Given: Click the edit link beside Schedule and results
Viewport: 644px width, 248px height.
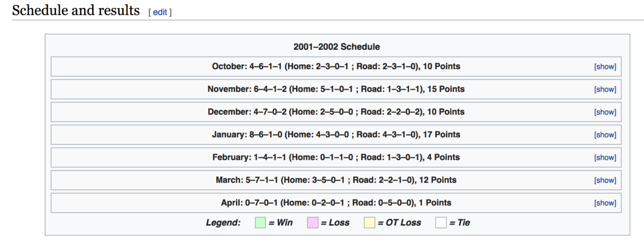Looking at the screenshot, I should tap(160, 12).
